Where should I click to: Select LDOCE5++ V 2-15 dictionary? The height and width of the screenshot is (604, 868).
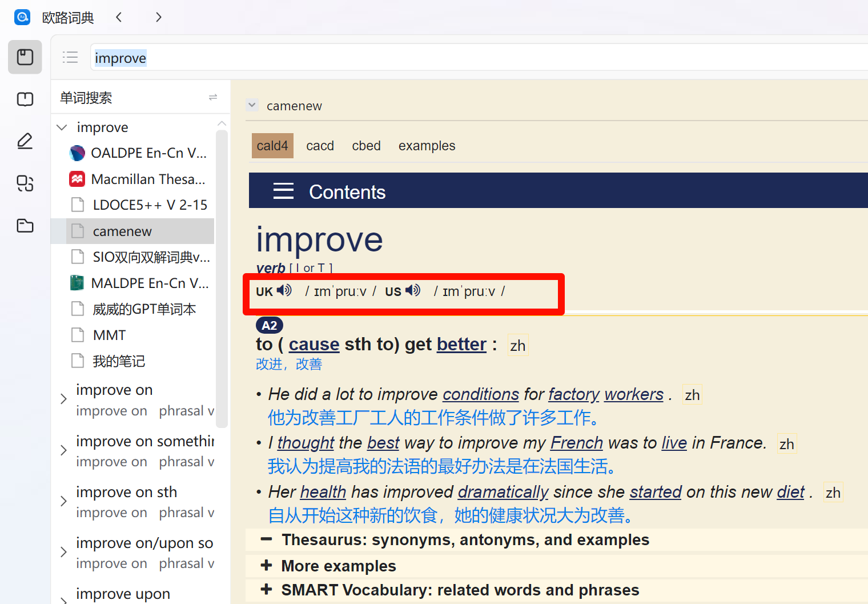point(140,205)
